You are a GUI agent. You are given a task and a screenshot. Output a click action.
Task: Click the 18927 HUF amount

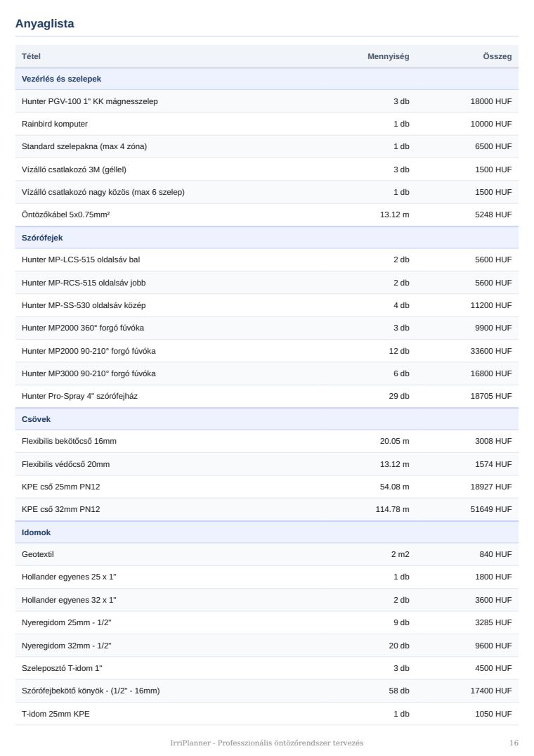[490, 487]
